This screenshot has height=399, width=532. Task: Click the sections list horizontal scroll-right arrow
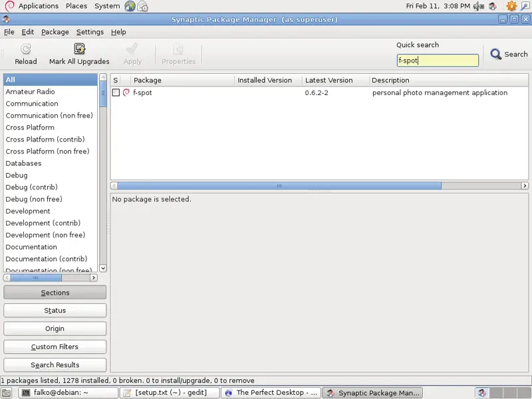[x=94, y=278]
